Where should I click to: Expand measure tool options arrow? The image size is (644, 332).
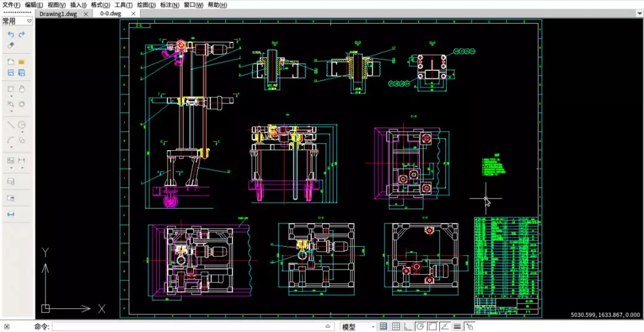coord(11,111)
